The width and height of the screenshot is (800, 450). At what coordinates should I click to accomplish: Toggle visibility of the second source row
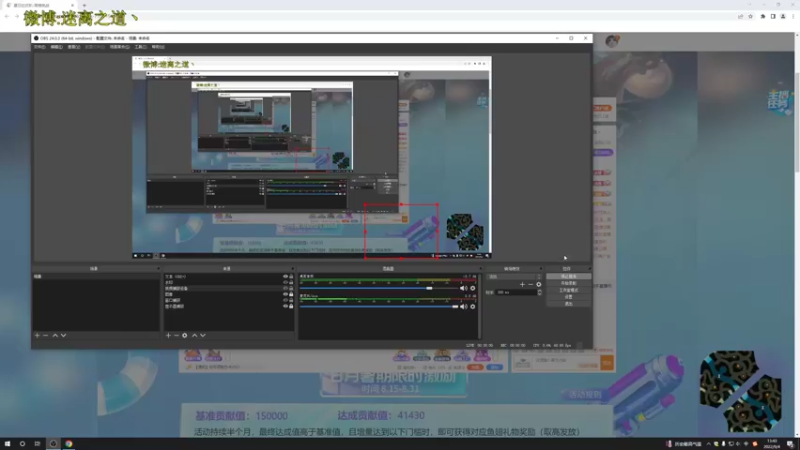point(285,282)
